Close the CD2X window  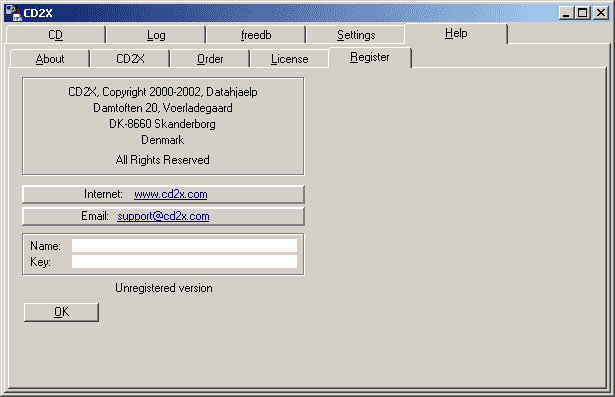tap(600, 13)
